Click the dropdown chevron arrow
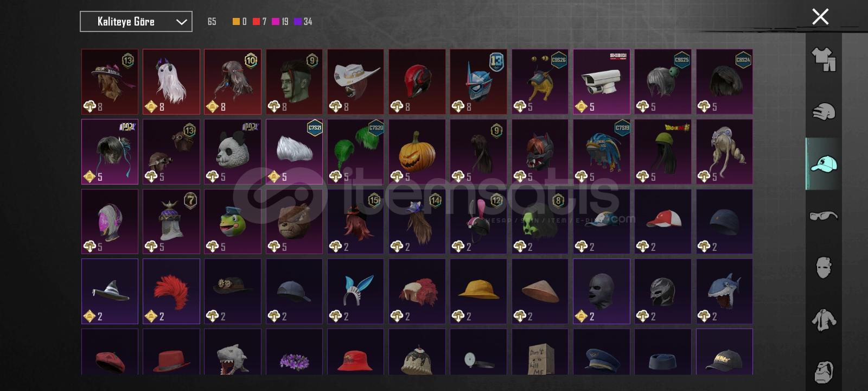Image resolution: width=868 pixels, height=391 pixels. [x=181, y=22]
